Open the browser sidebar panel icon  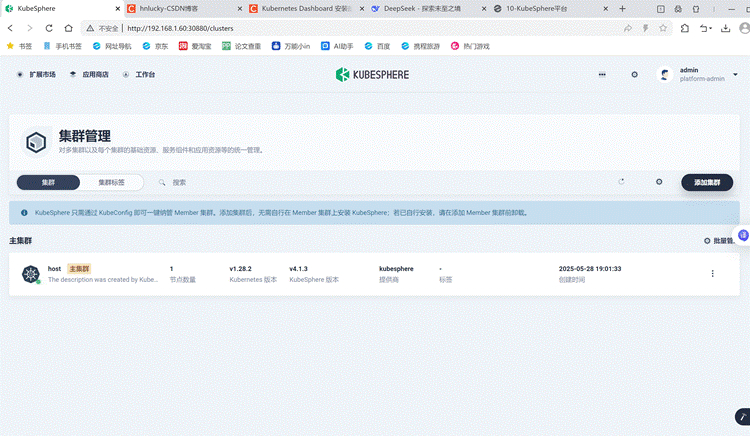[661, 9]
